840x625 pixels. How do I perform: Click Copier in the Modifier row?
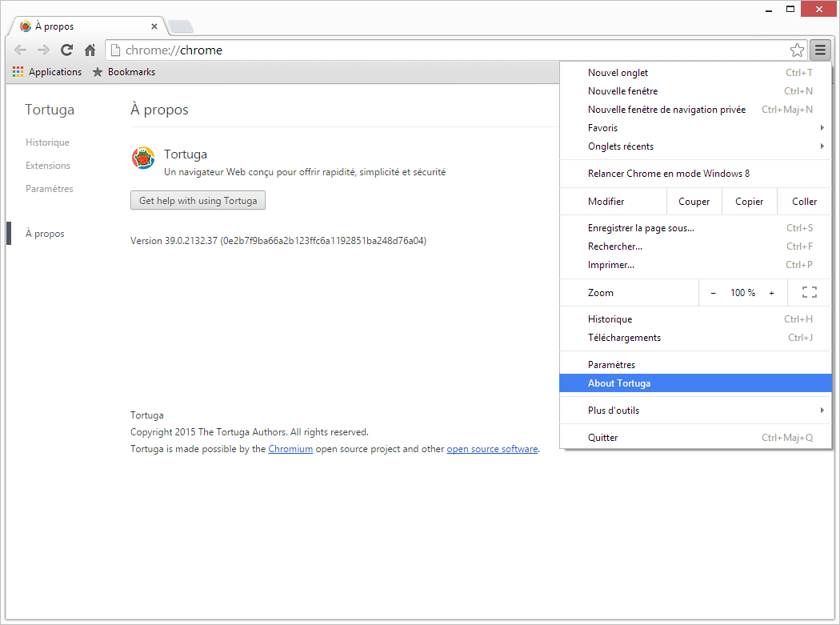(749, 202)
